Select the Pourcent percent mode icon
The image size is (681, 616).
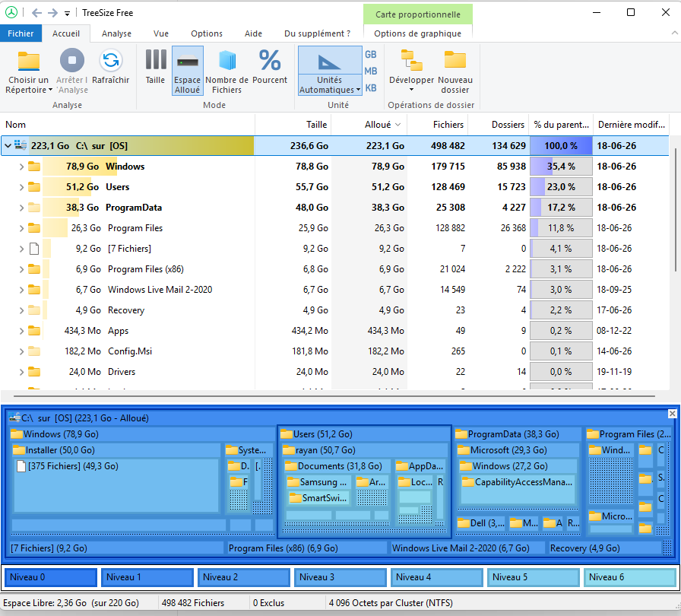pyautogui.click(x=270, y=60)
